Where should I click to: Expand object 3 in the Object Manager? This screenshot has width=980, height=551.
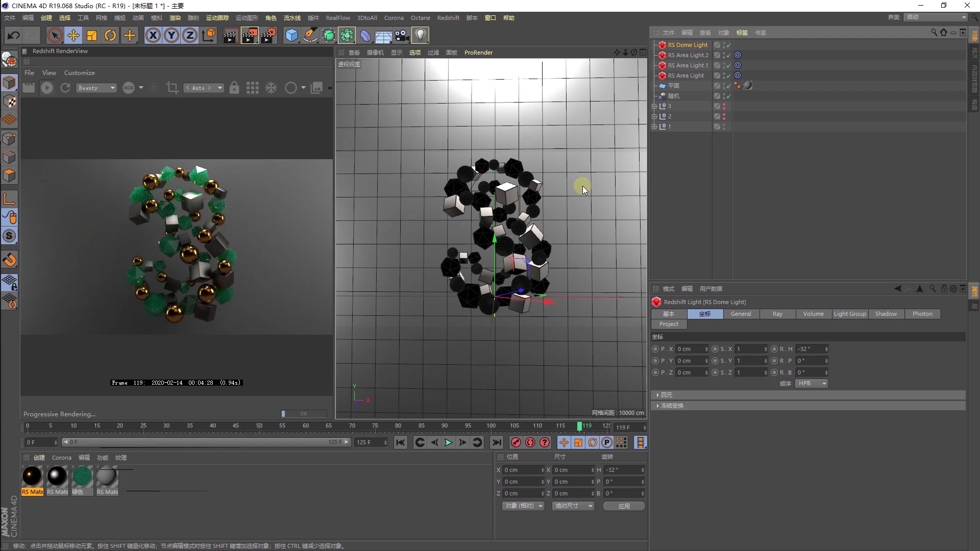click(655, 106)
